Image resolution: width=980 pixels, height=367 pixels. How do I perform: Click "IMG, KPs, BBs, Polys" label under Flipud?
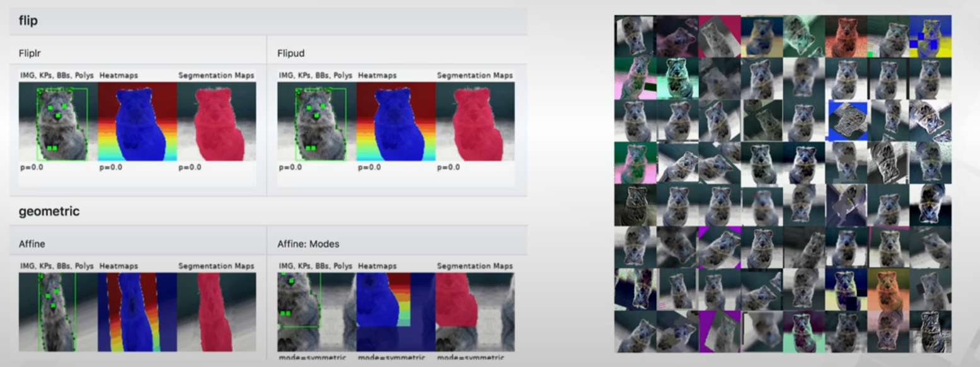[316, 76]
